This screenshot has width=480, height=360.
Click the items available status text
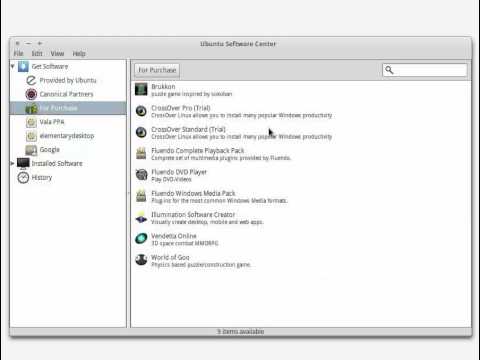241,331
